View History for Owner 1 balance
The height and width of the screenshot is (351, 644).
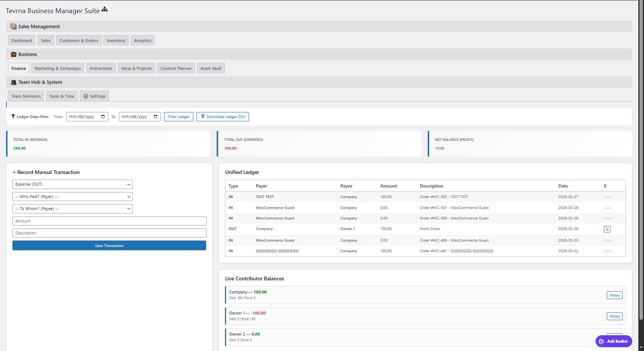click(x=614, y=316)
